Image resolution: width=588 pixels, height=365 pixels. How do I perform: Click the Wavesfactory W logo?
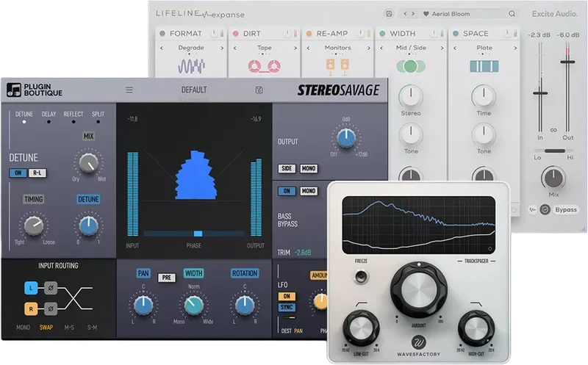[418, 342]
